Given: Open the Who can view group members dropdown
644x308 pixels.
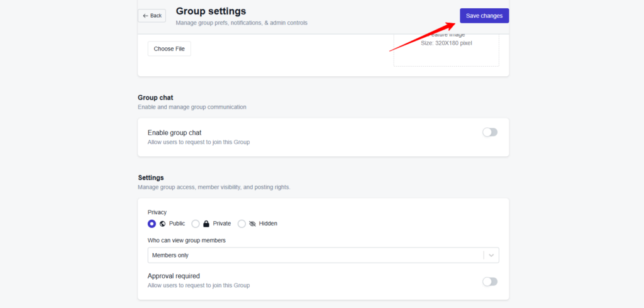Looking at the screenshot, I should (x=323, y=255).
